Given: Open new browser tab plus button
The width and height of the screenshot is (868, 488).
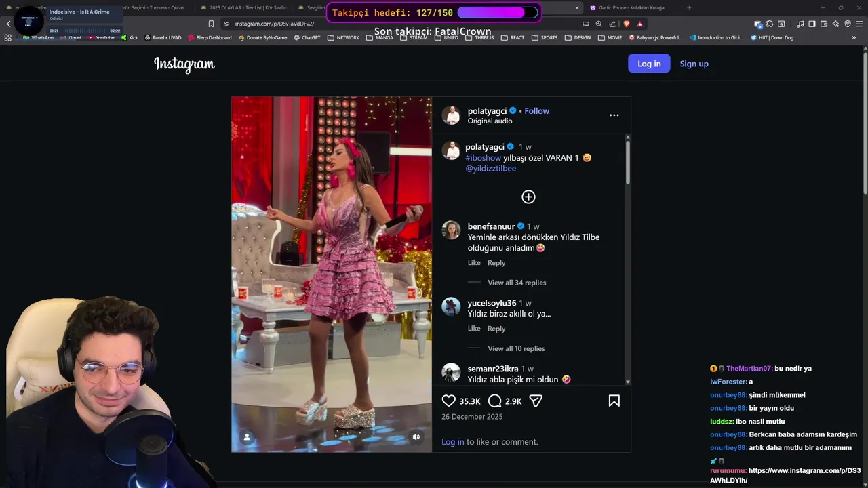Looking at the screenshot, I should 690,8.
